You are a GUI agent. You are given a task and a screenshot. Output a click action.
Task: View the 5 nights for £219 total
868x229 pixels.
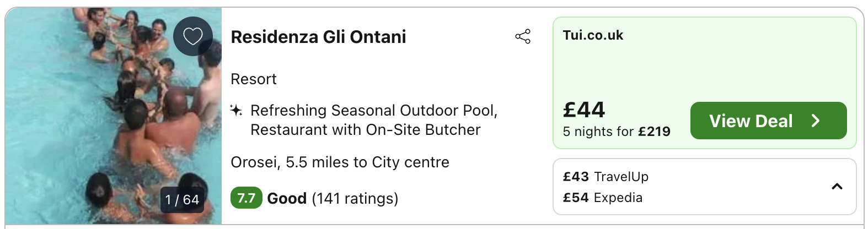click(617, 132)
